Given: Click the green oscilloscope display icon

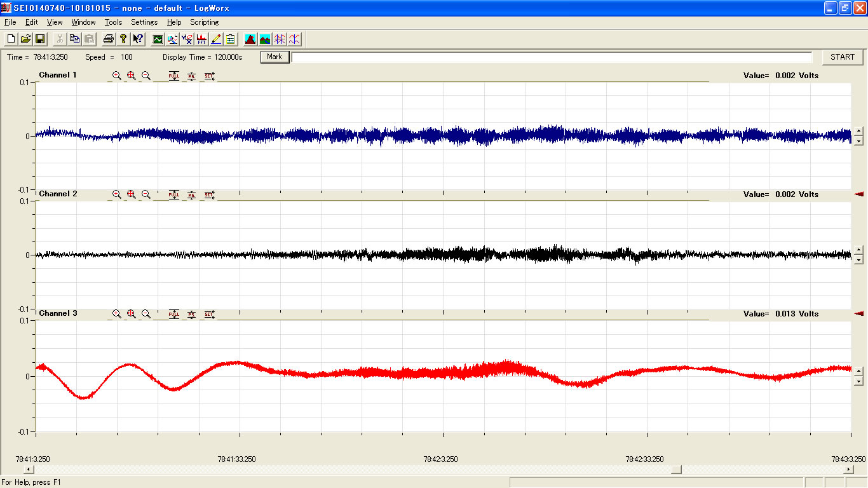Looking at the screenshot, I should (x=158, y=39).
